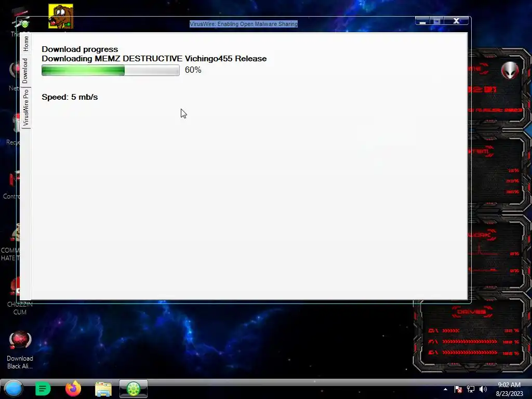This screenshot has height=399, width=532.
Task: Open the Start menu orb
Action: (x=14, y=389)
